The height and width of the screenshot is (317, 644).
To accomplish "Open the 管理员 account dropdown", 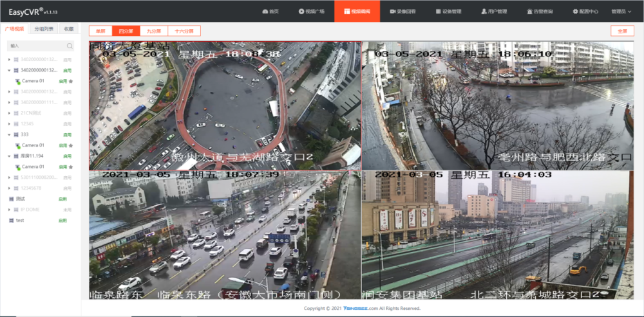I will pos(621,12).
